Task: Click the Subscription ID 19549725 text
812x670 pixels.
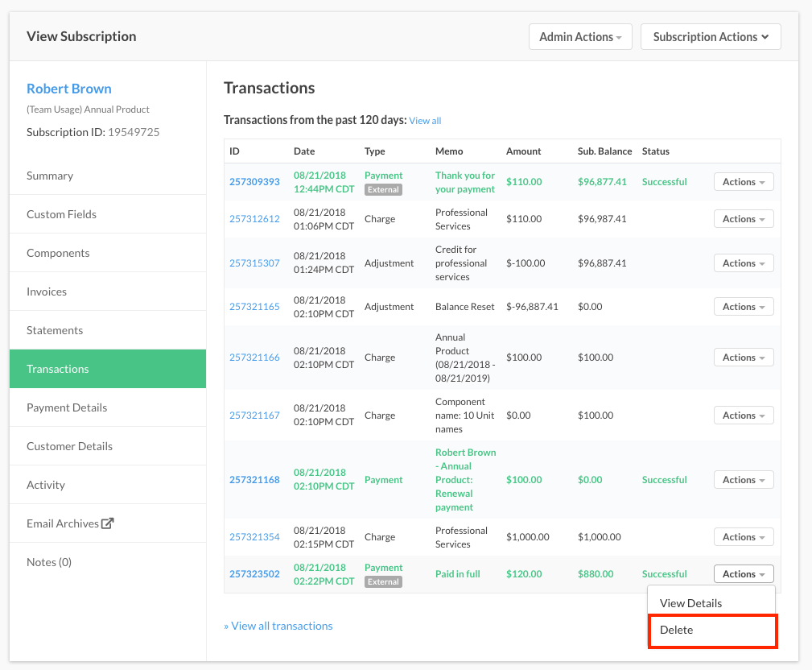Action: pos(93,132)
